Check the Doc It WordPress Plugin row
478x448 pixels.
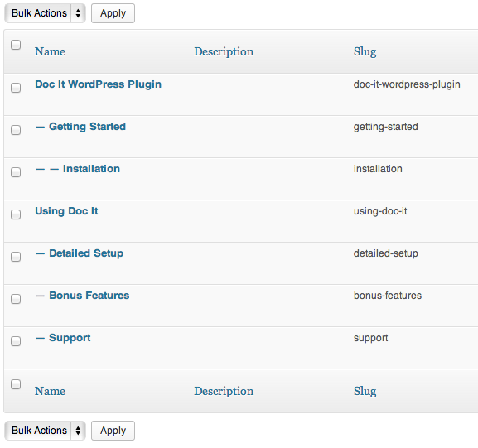point(16,88)
